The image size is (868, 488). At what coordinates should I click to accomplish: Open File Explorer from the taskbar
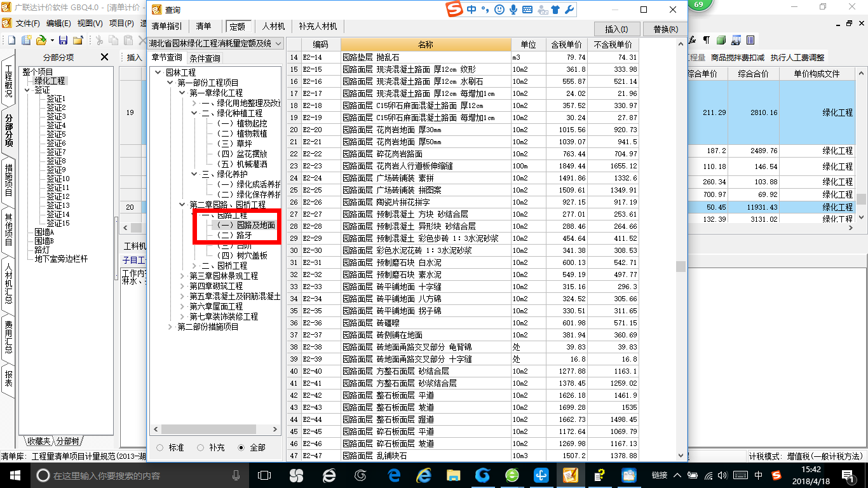[453, 475]
